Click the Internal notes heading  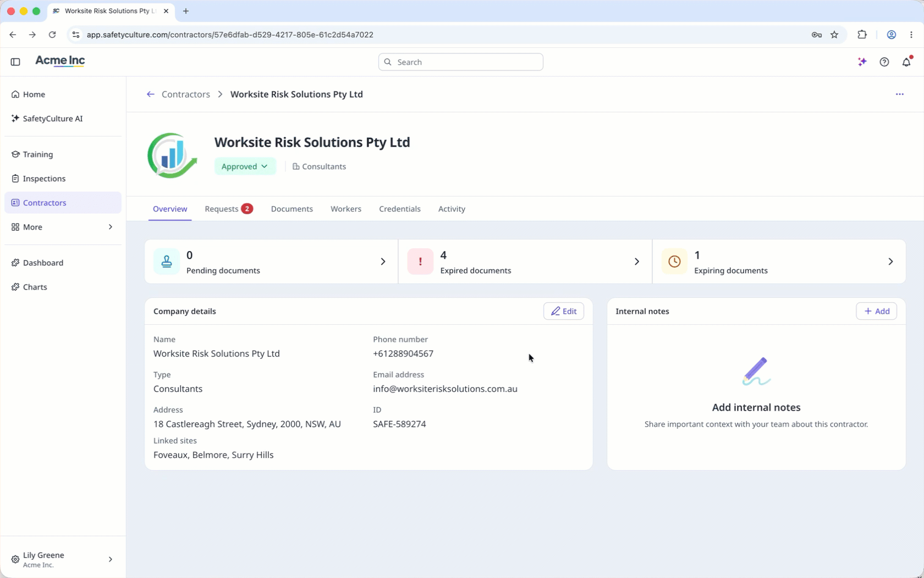(642, 311)
